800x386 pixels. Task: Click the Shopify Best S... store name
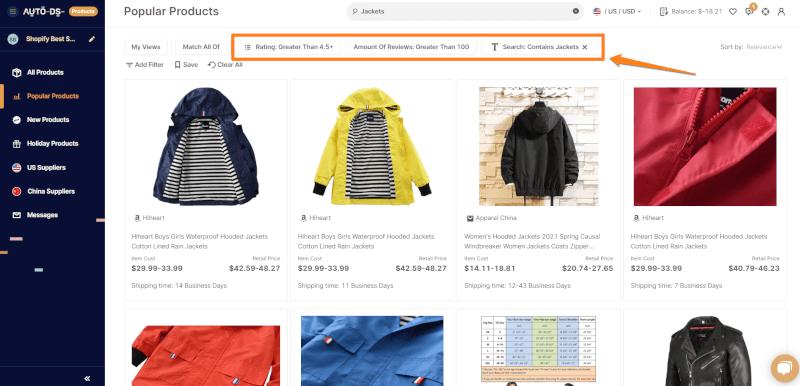51,39
